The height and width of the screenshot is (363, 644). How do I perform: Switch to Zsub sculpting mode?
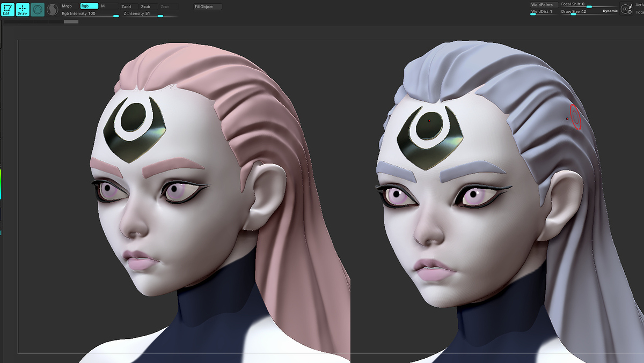coord(148,6)
